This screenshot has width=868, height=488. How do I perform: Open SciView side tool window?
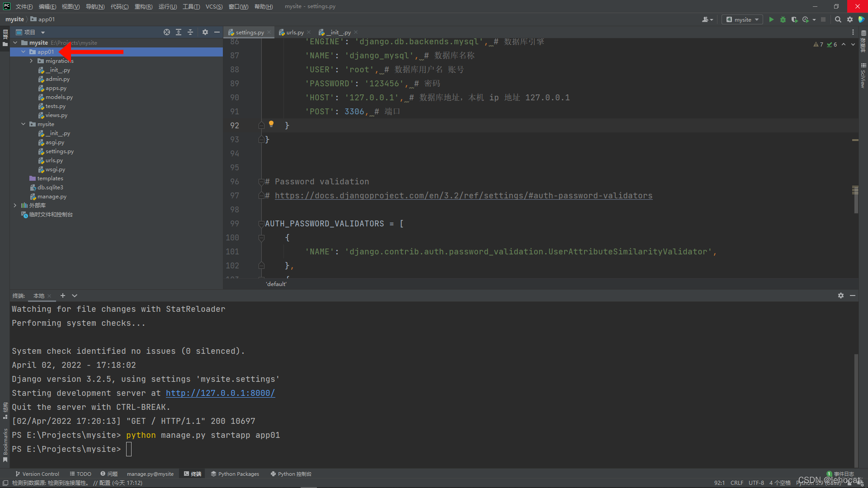pos(863,75)
